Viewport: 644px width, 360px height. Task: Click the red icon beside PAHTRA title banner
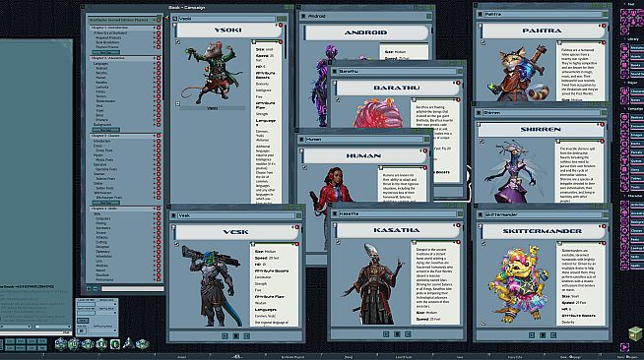(x=604, y=26)
